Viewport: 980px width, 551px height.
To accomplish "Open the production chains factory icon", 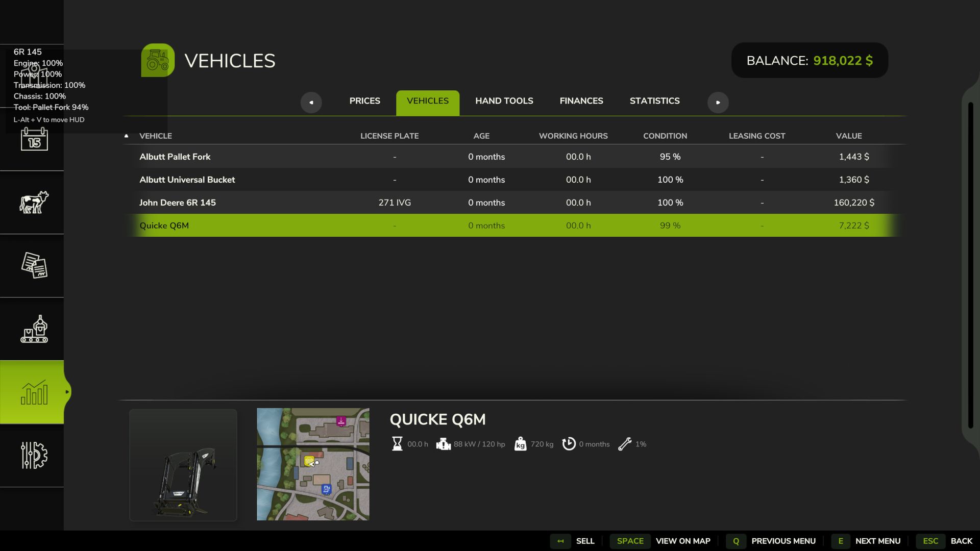I will point(34,329).
